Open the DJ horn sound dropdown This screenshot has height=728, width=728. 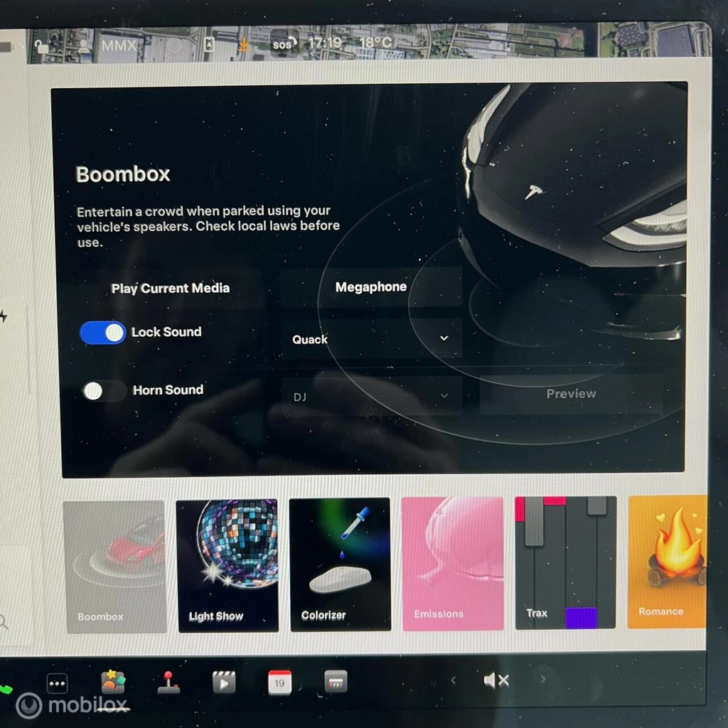[x=371, y=396]
